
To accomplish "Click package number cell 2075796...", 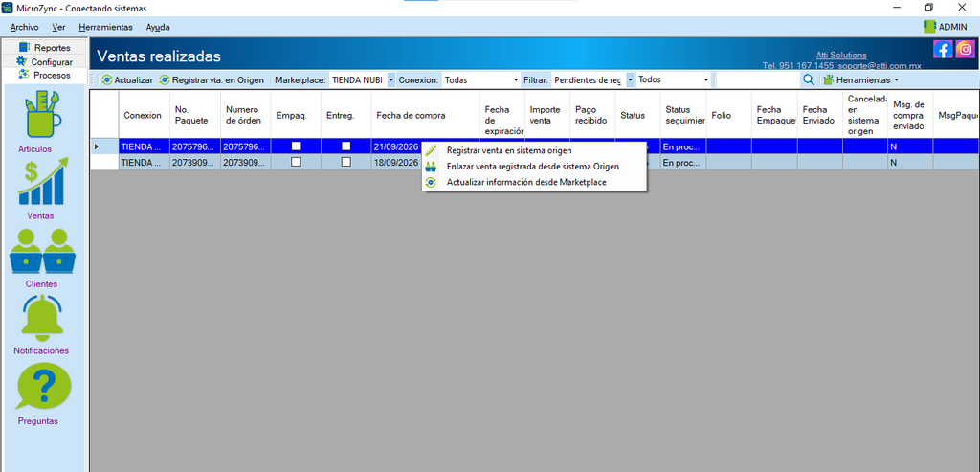I will [x=195, y=146].
